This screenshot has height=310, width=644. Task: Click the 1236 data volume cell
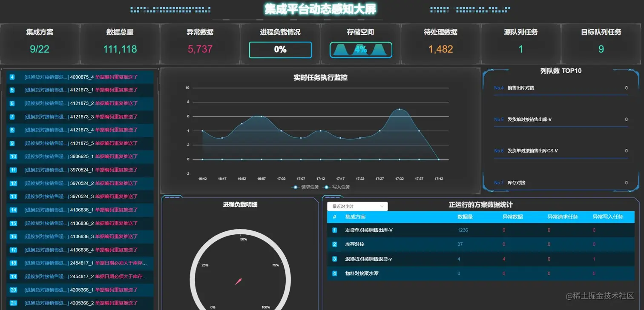click(463, 230)
